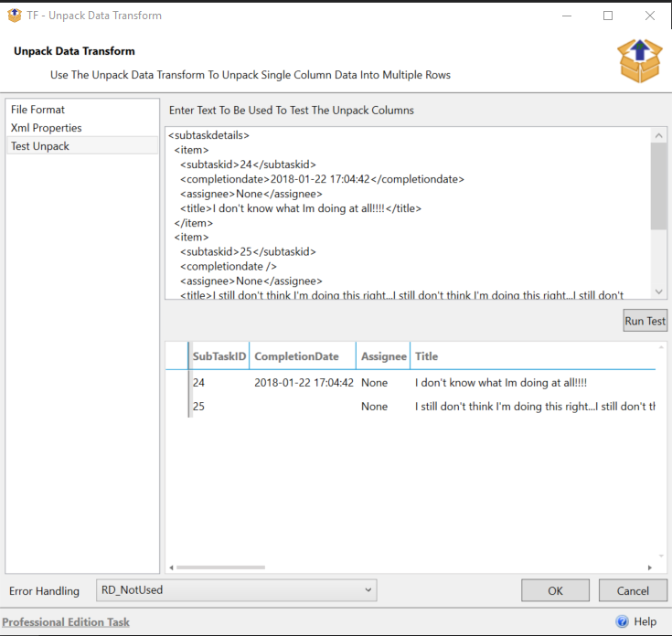Switch to Xml Properties page
The height and width of the screenshot is (636, 672).
(x=46, y=128)
